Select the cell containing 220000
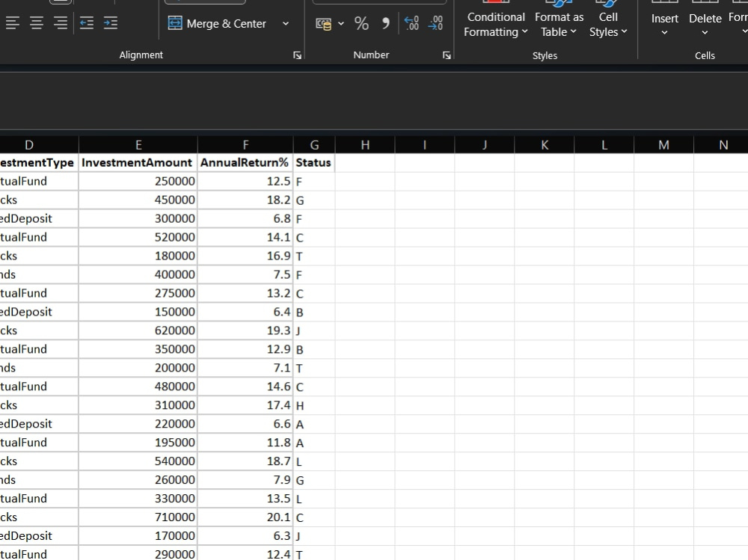 point(138,424)
